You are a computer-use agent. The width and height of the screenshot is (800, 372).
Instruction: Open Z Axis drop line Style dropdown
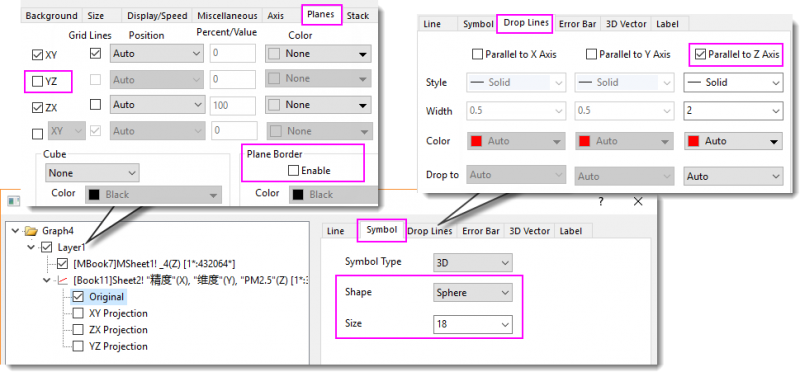733,82
